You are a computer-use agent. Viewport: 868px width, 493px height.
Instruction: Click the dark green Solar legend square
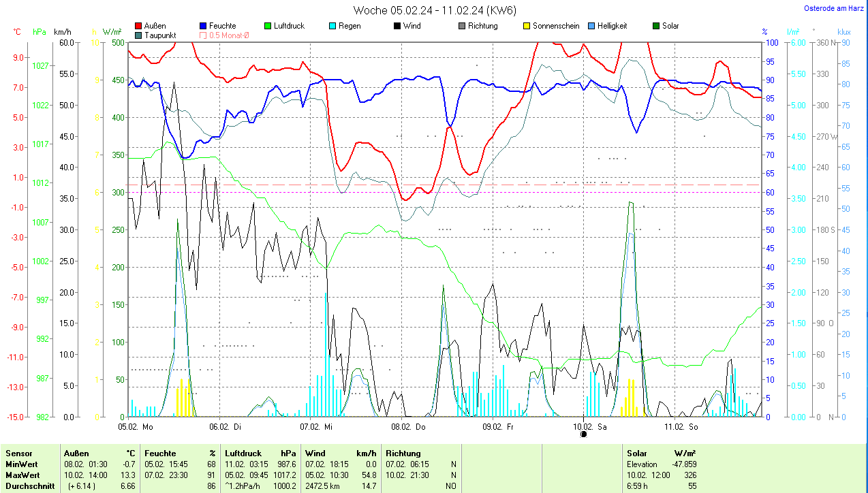656,26
